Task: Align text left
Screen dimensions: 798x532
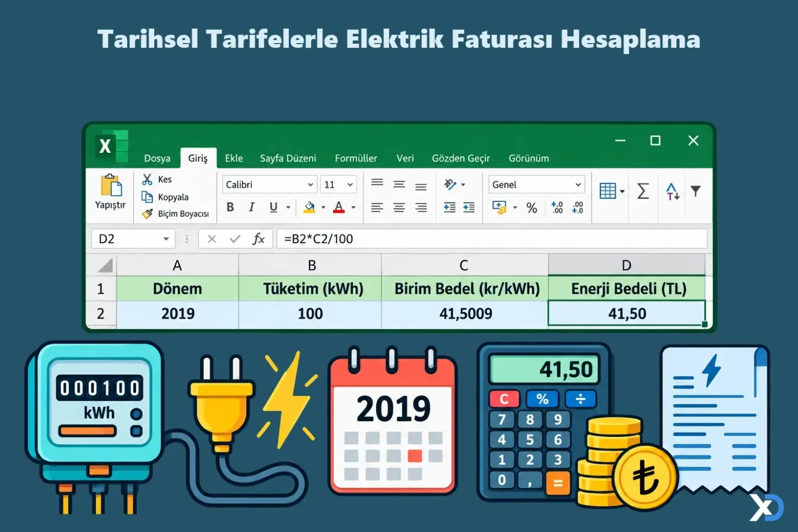Action: [377, 207]
